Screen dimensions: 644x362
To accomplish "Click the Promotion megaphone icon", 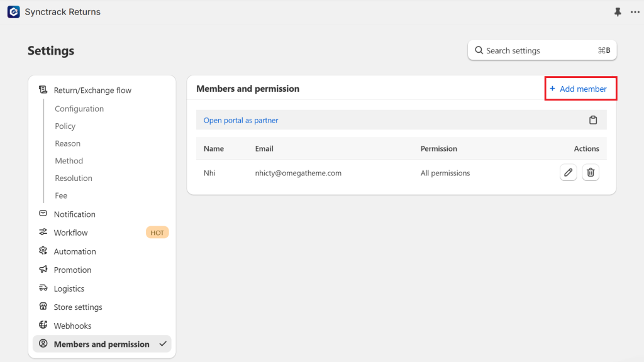I will pyautogui.click(x=43, y=269).
